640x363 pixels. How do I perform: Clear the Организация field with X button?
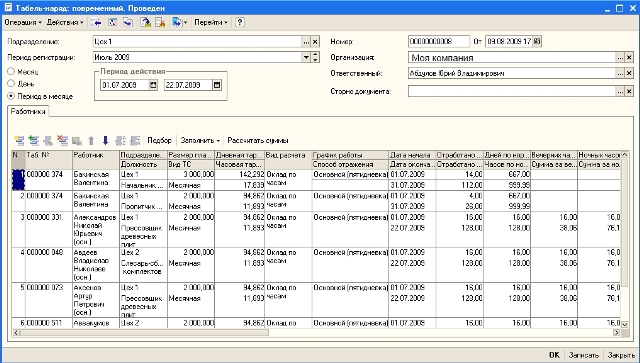629,58
